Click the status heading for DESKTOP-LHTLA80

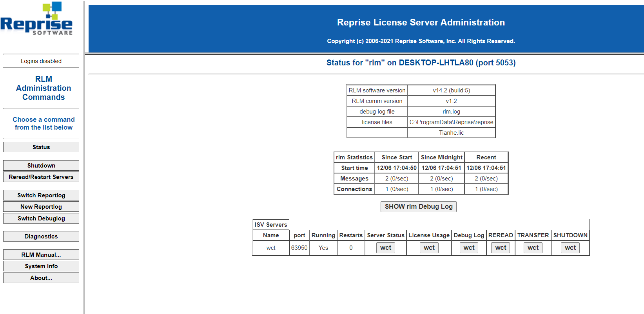[421, 63]
